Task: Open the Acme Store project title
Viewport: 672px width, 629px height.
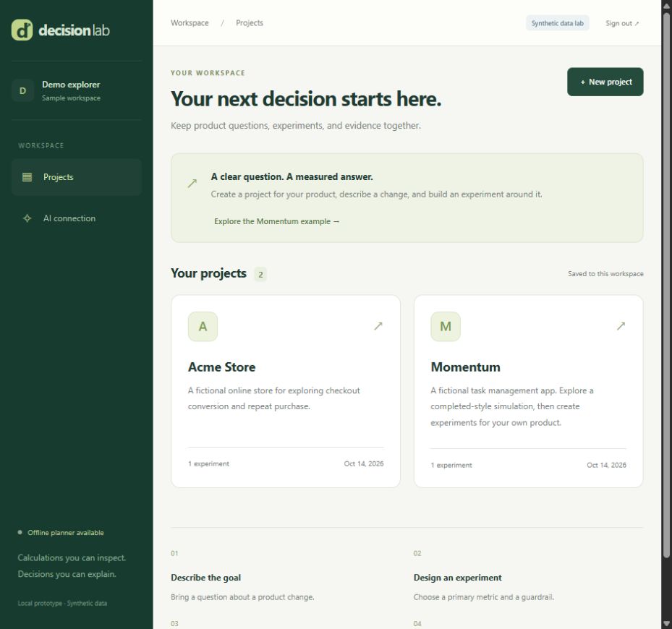Action: click(x=221, y=367)
